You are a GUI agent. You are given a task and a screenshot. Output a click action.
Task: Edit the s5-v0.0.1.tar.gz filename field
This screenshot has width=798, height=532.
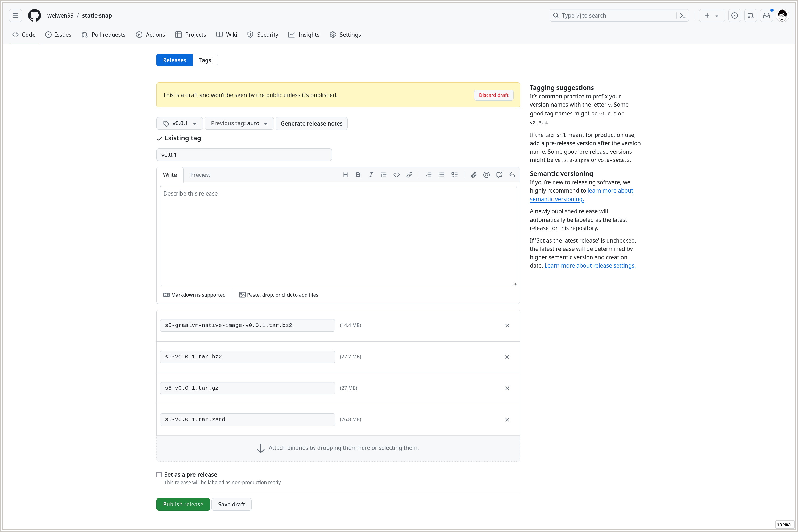point(247,388)
